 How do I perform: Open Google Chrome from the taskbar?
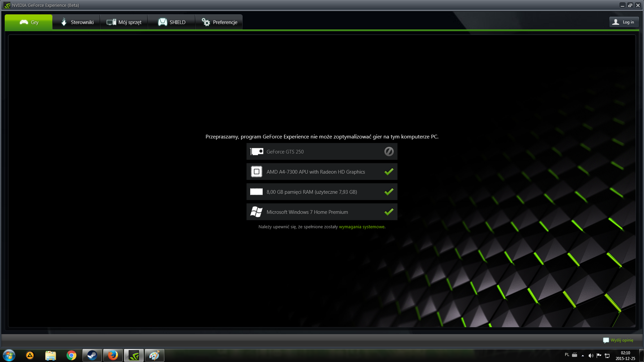pos(71,355)
